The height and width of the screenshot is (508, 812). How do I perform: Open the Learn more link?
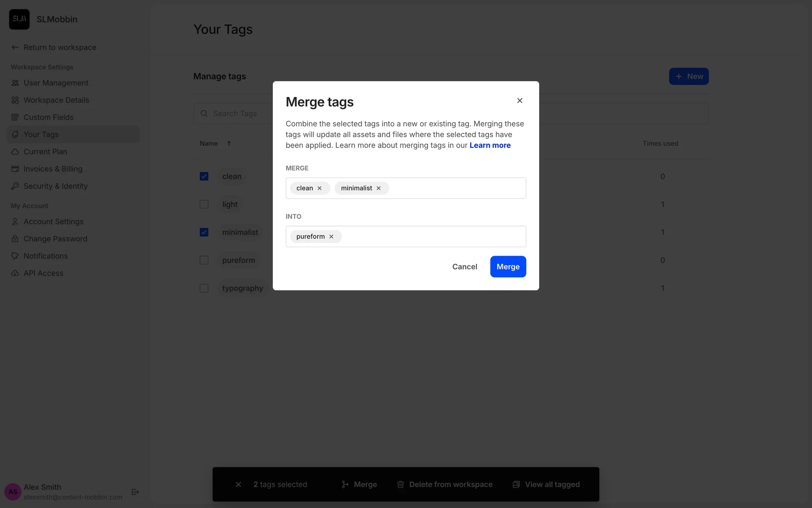(490, 145)
